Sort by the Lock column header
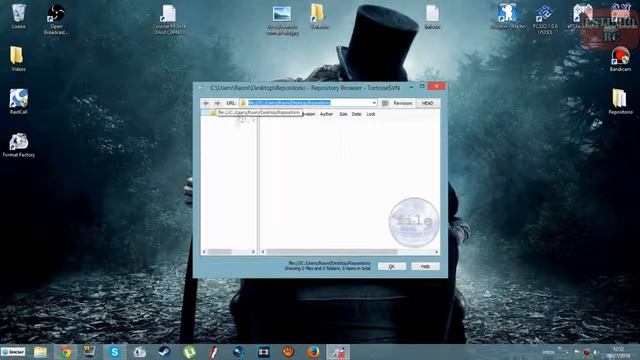The height and width of the screenshot is (360, 640). pyautogui.click(x=371, y=114)
